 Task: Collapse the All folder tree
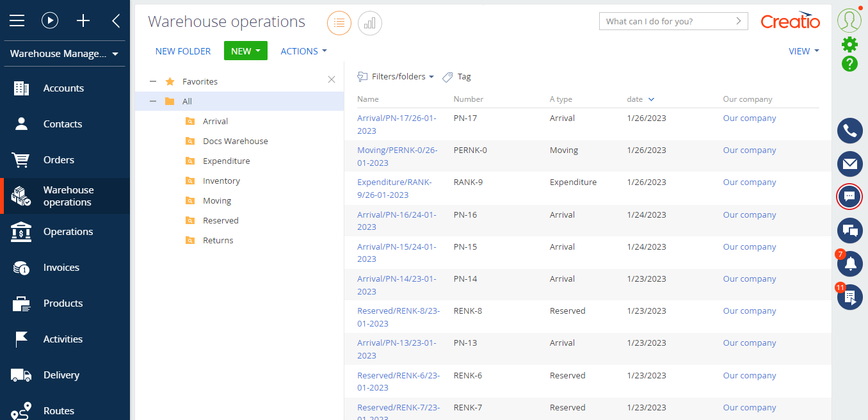click(x=153, y=101)
